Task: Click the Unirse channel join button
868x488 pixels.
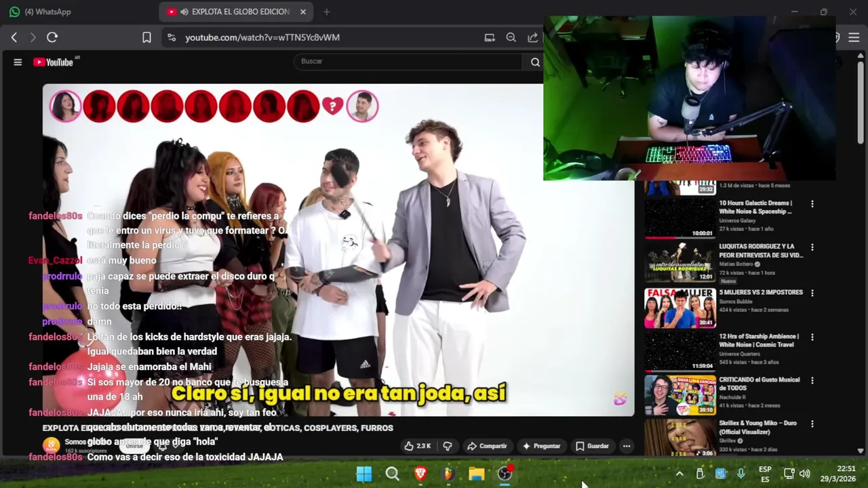Action: pos(134,446)
